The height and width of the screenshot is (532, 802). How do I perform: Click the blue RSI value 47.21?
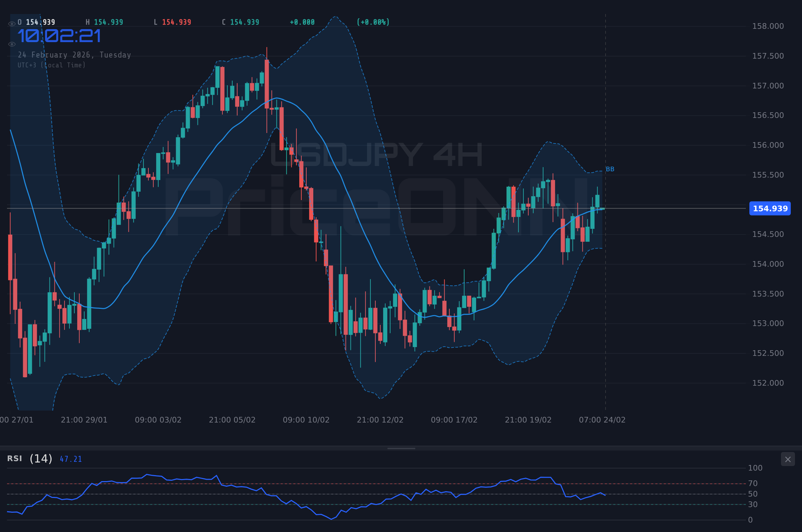(71, 459)
